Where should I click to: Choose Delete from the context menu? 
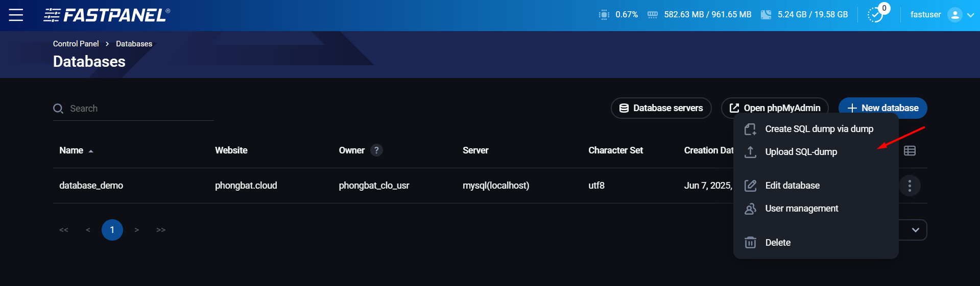pos(777,243)
